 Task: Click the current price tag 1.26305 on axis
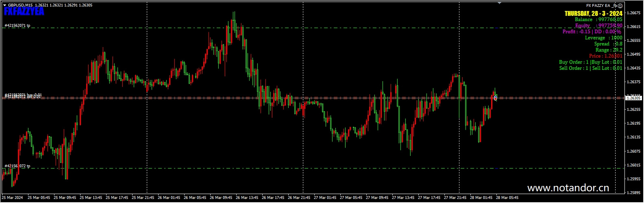[633, 98]
